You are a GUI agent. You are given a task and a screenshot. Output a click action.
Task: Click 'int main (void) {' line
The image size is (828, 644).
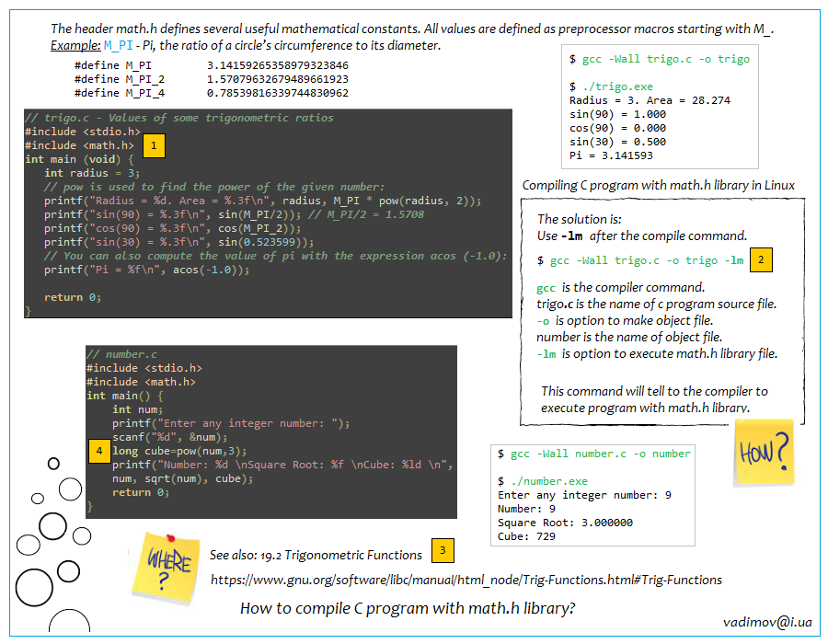79,159
